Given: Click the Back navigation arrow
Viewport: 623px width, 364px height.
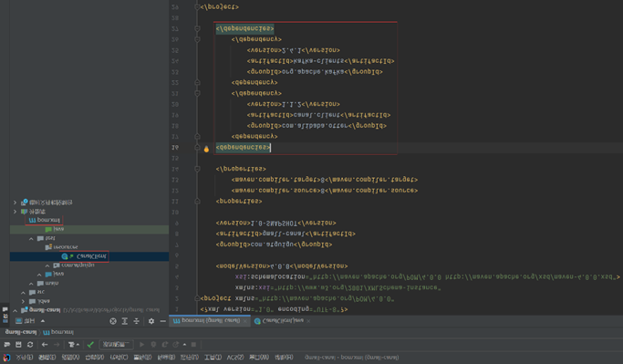Looking at the screenshot, I should [45, 345].
